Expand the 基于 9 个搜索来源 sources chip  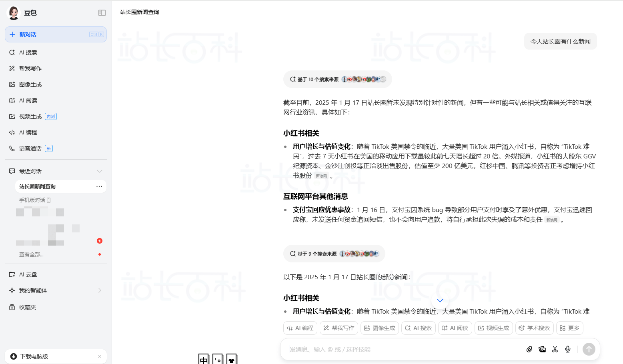(334, 254)
